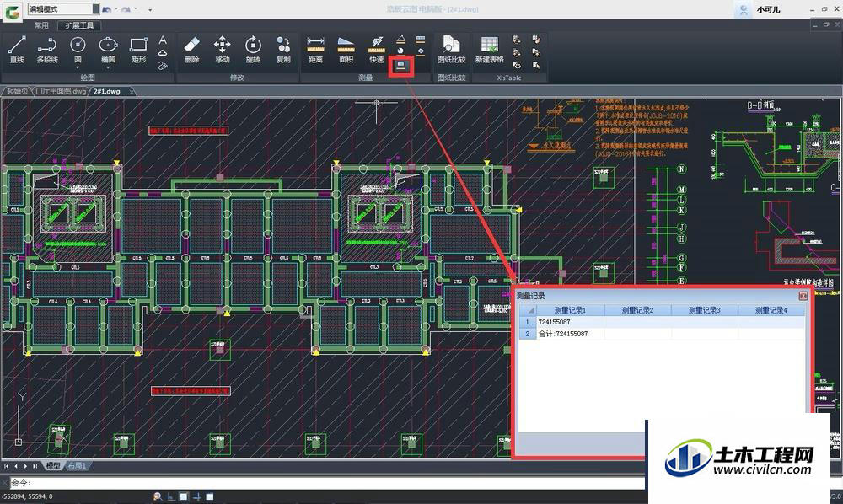The width and height of the screenshot is (843, 504).
Task: Open the application G logo menu
Action: 12,11
